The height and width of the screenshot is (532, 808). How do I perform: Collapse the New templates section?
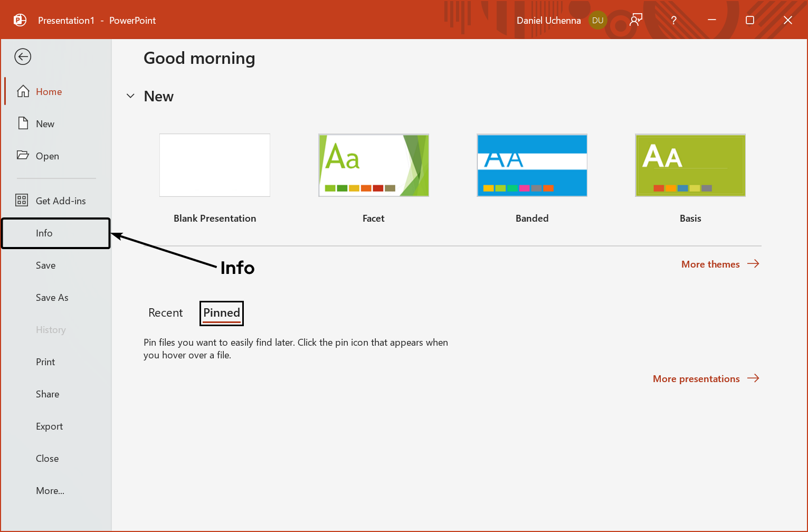point(130,96)
